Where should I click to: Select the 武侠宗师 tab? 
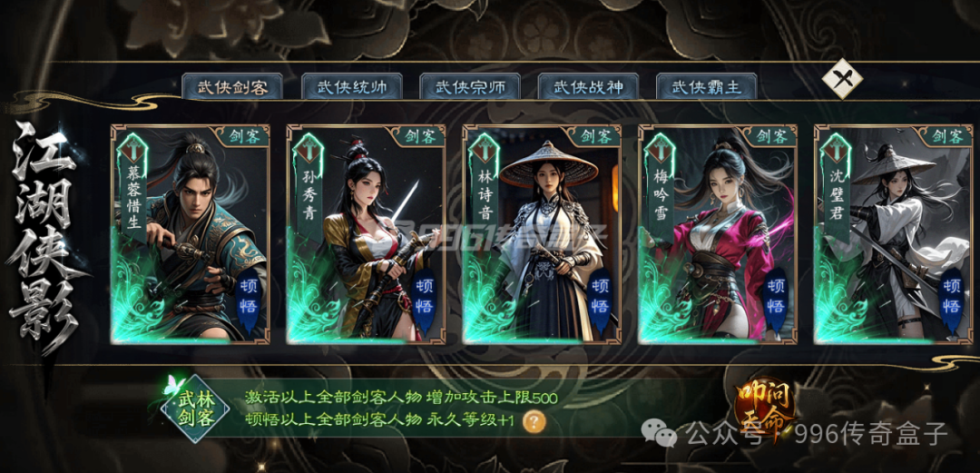tap(470, 87)
